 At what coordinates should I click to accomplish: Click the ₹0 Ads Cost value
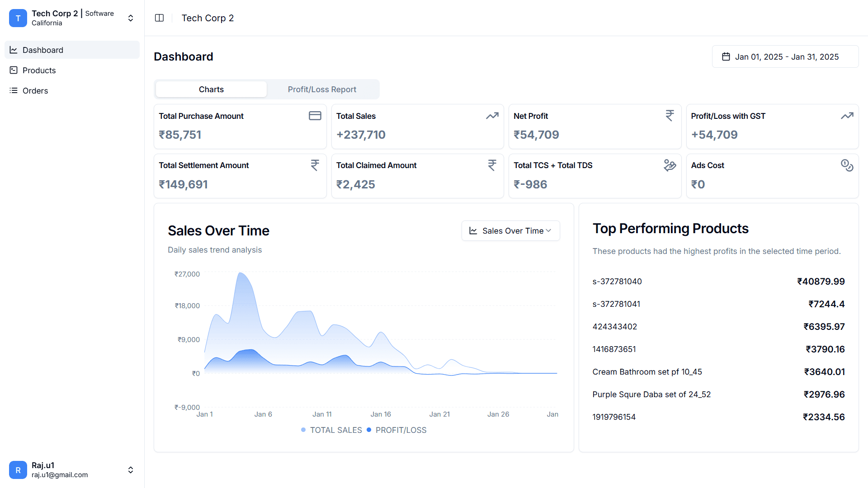698,184
